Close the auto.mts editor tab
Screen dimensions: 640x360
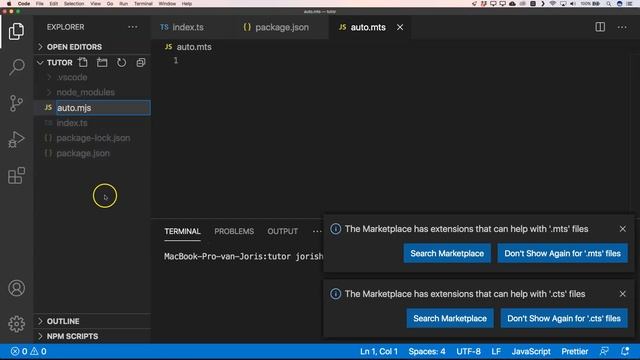[x=400, y=27]
